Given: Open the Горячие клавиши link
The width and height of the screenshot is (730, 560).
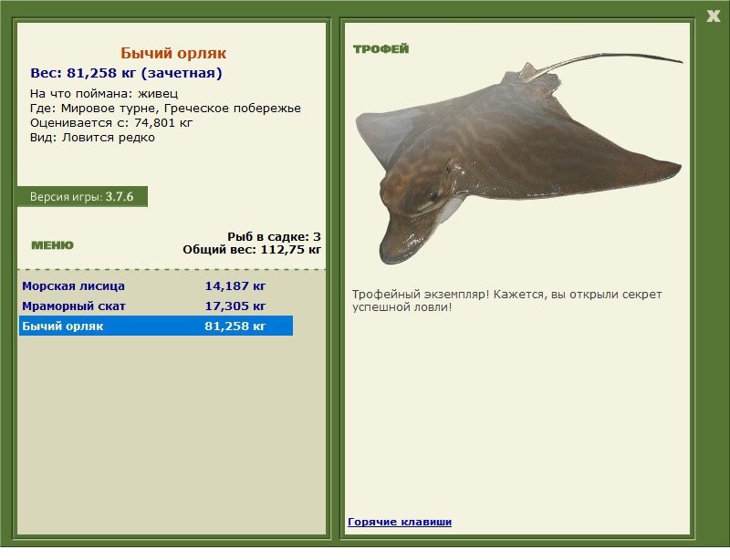Looking at the screenshot, I should [x=400, y=522].
